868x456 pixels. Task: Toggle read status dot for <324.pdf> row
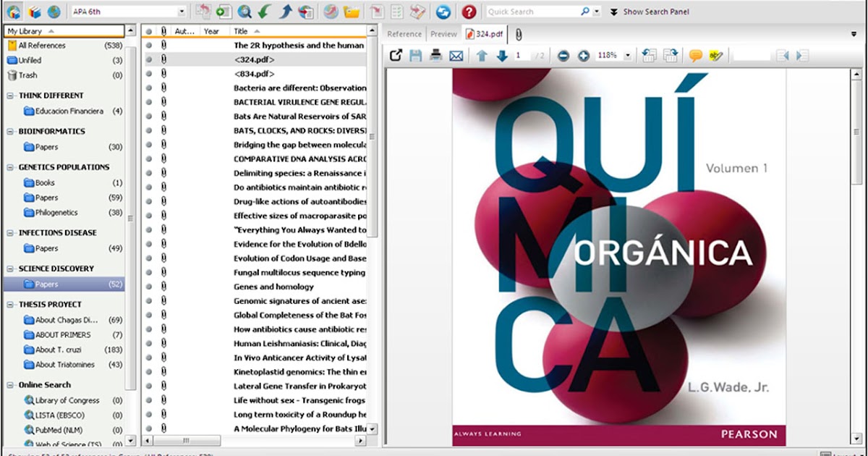pos(149,59)
